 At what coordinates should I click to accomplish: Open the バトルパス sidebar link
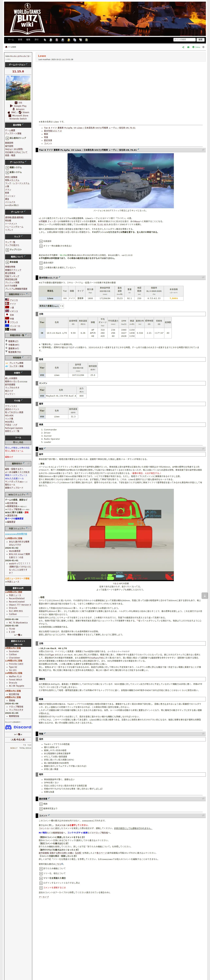pos(10,202)
